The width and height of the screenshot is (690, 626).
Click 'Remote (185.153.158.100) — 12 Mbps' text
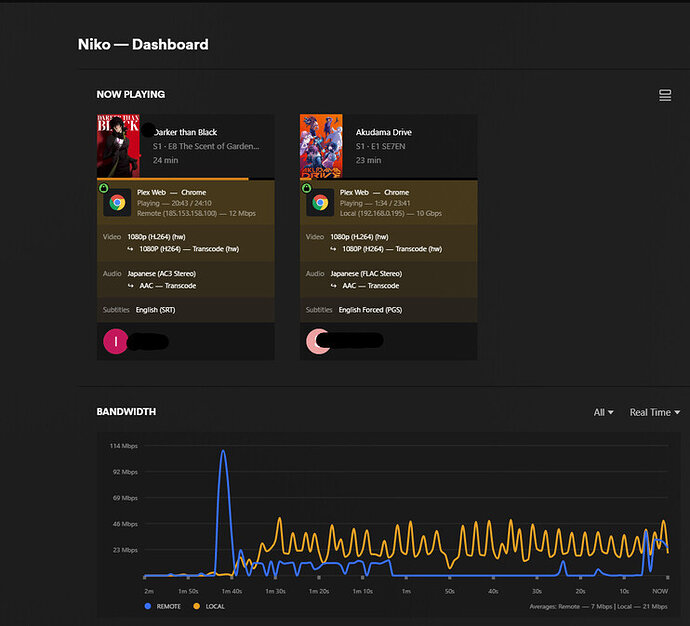pos(196,213)
